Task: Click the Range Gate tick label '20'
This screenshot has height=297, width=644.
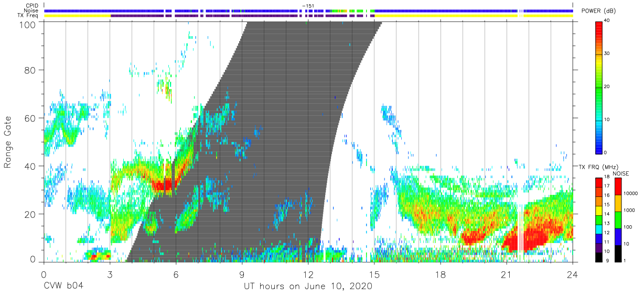Action: (x=31, y=214)
